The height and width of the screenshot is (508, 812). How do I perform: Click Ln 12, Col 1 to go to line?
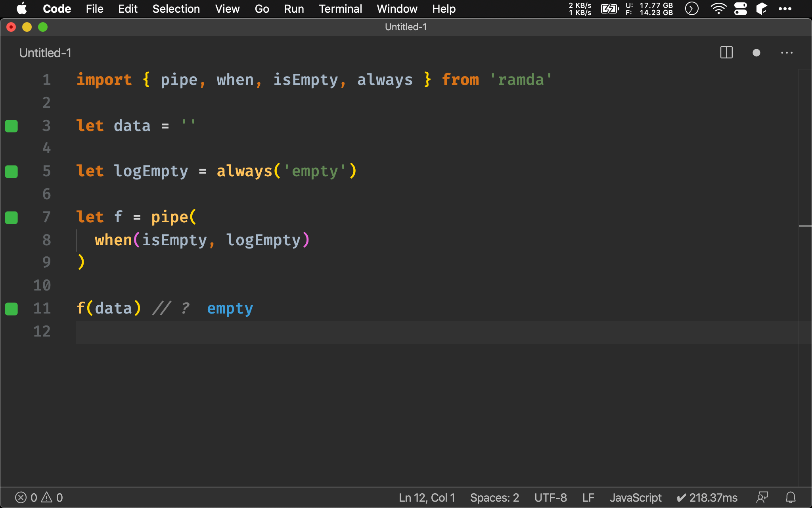click(427, 498)
